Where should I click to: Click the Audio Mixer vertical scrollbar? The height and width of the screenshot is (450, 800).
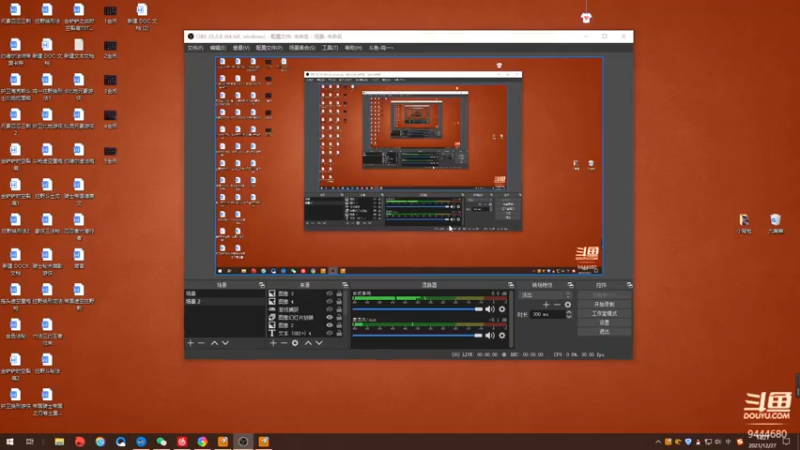coord(512,319)
